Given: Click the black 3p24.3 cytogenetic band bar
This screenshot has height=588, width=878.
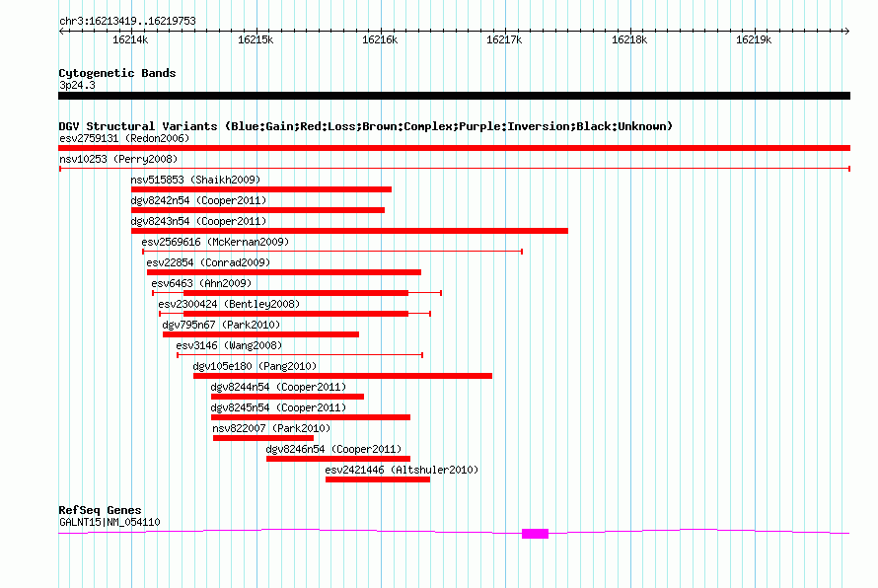Looking at the screenshot, I should coord(454,96).
